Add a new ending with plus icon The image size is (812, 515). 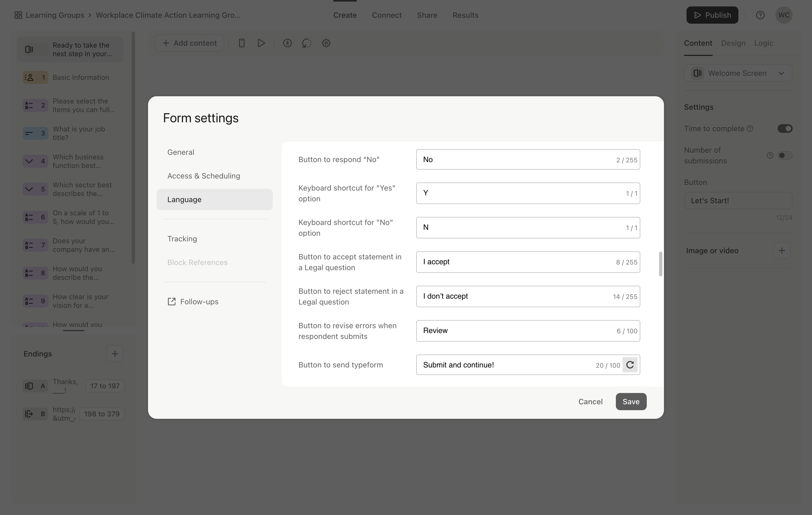tap(115, 354)
